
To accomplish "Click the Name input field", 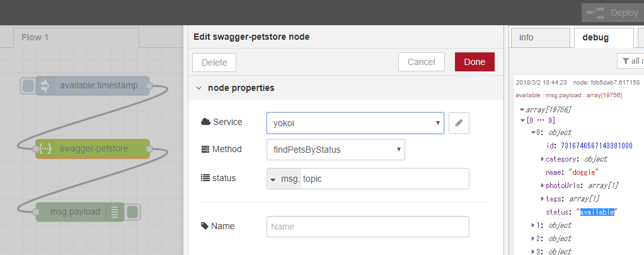I will click(x=368, y=226).
